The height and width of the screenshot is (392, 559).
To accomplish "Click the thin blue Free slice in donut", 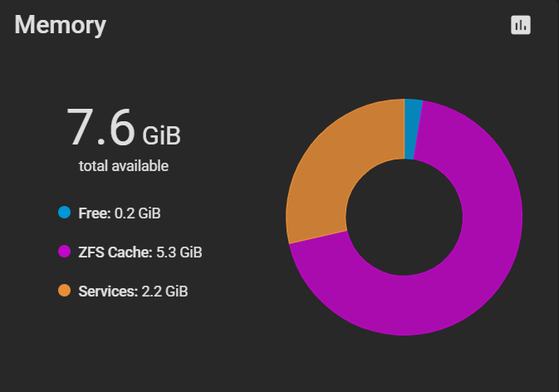I will point(412,129).
